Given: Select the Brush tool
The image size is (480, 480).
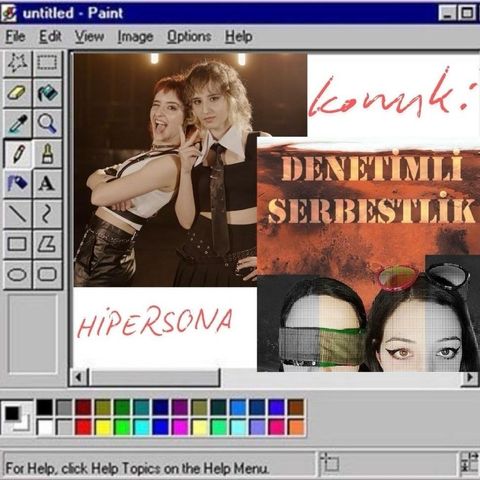Looking at the screenshot, I should (47, 154).
